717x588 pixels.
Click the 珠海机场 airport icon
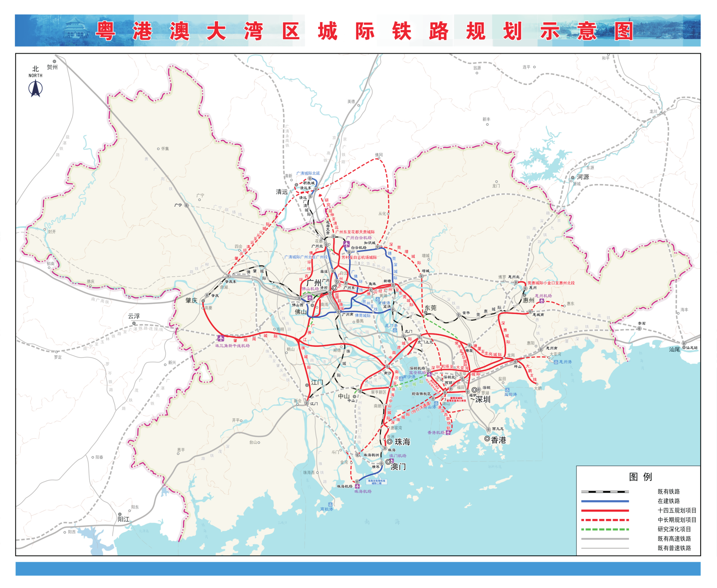[357, 486]
